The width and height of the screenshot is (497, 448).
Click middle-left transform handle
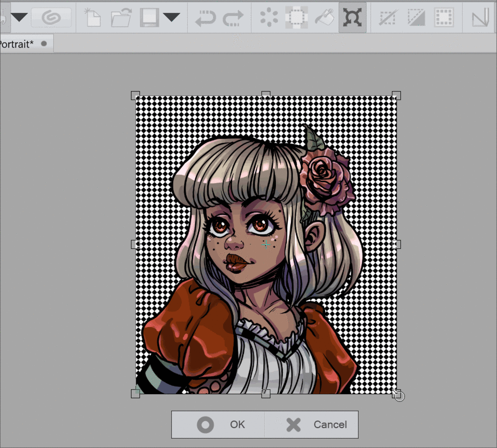pos(135,244)
